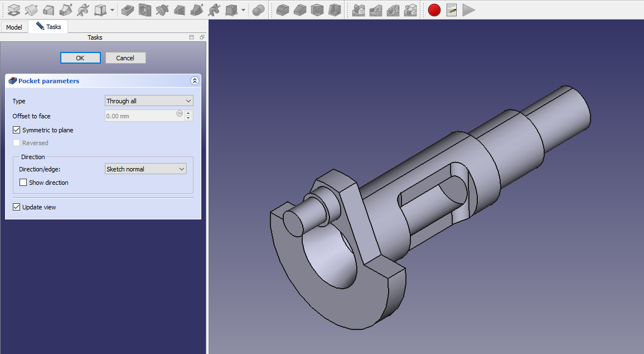Enable the Show direction checkbox
644x354 pixels.
23,183
